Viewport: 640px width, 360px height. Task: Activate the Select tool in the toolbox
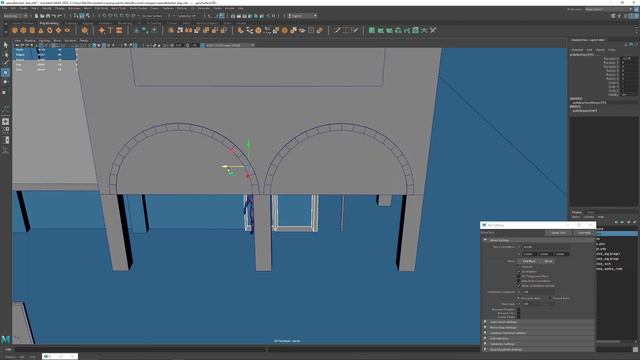pos(5,44)
